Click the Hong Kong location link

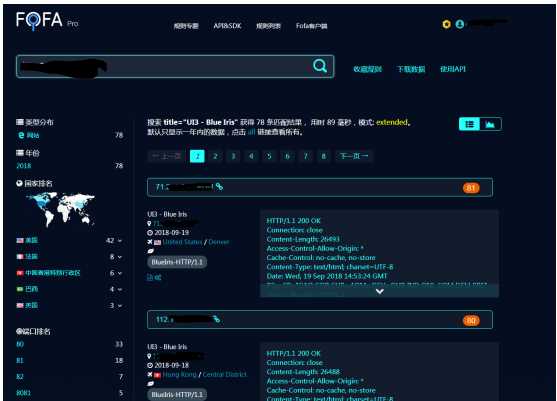pyautogui.click(x=179, y=374)
